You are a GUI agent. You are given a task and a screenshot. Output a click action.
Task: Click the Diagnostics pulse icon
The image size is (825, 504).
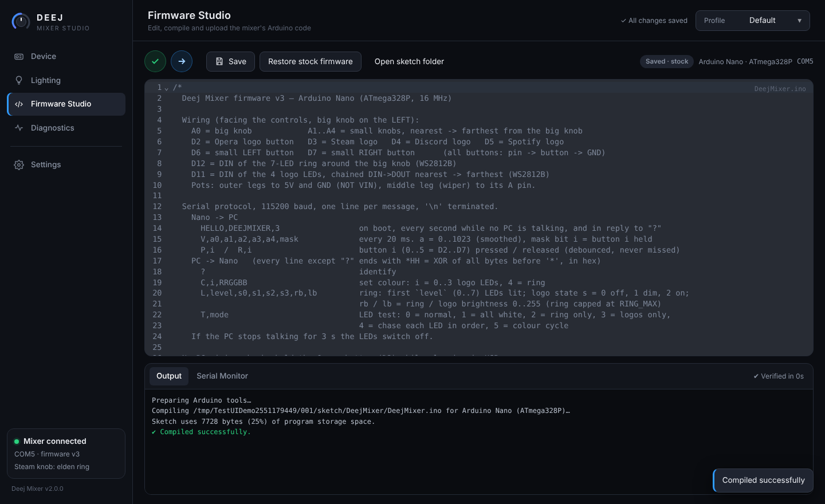[19, 128]
